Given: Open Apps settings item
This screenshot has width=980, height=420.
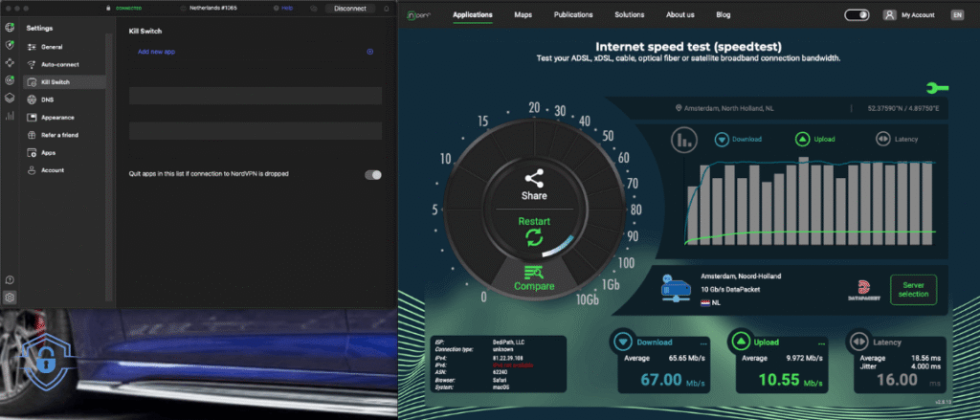Looking at the screenshot, I should (64, 152).
